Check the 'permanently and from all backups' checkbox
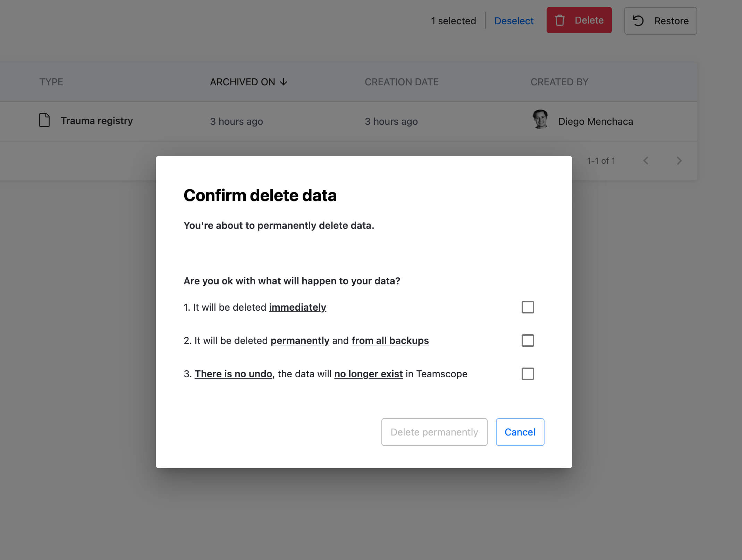Image resolution: width=742 pixels, height=560 pixels. (x=528, y=341)
